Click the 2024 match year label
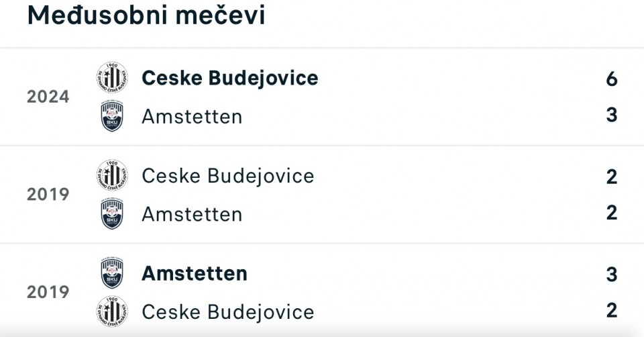This screenshot has width=644, height=337. click(x=48, y=97)
